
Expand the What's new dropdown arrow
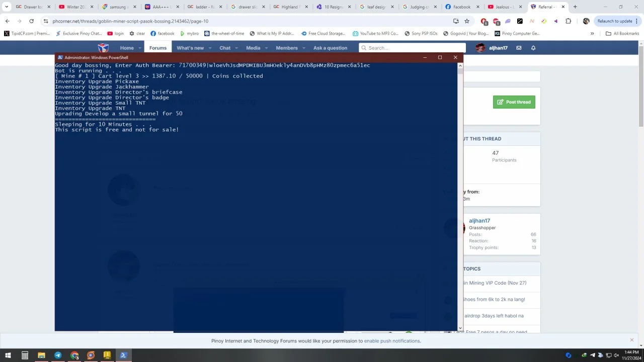pyautogui.click(x=210, y=48)
